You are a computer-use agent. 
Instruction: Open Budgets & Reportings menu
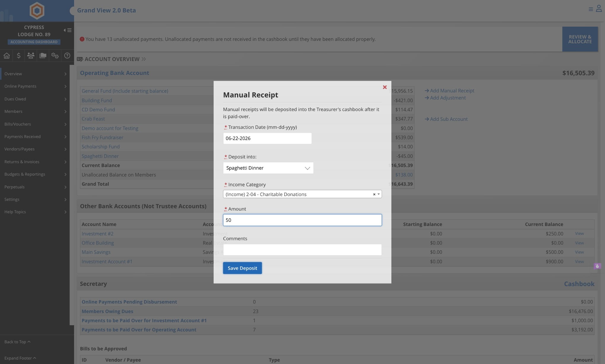click(35, 174)
